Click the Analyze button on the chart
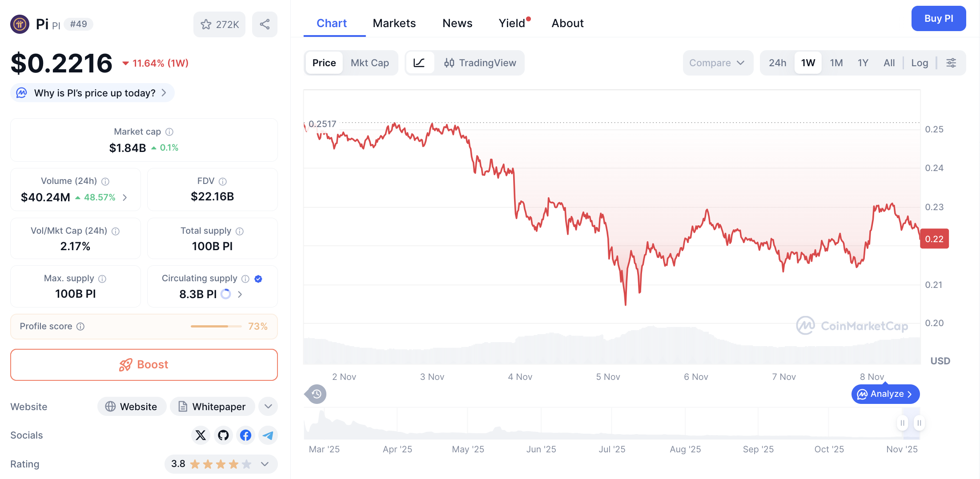This screenshot has height=479, width=980. [x=885, y=394]
